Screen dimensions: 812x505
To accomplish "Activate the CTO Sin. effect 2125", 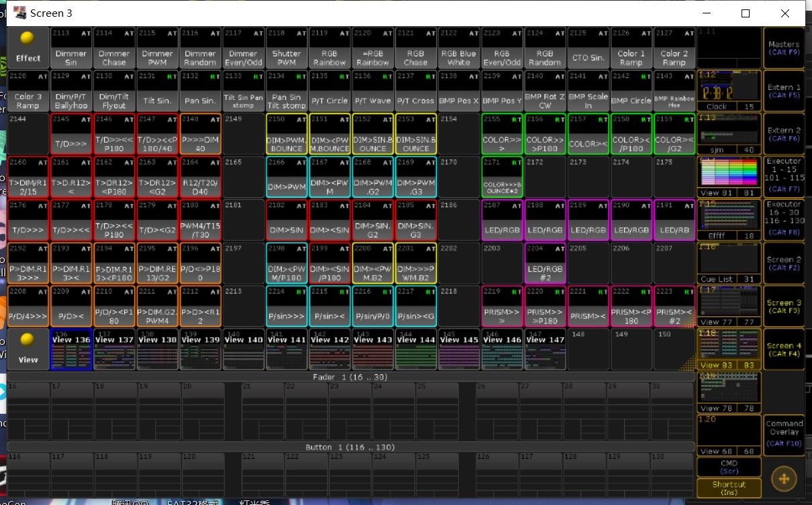I will (x=588, y=48).
